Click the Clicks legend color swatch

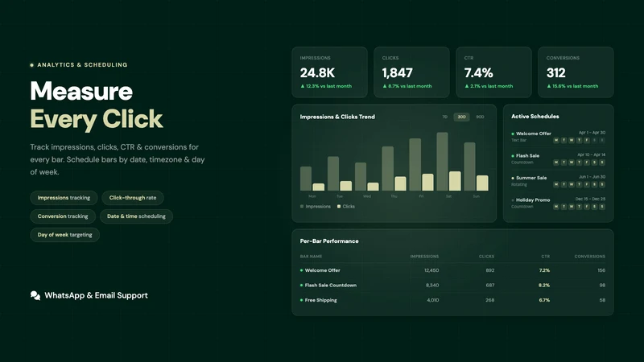click(x=339, y=207)
